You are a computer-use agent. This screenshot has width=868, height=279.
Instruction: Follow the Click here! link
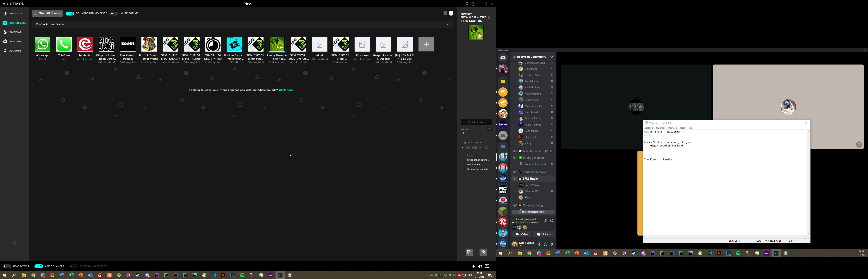pyautogui.click(x=286, y=90)
